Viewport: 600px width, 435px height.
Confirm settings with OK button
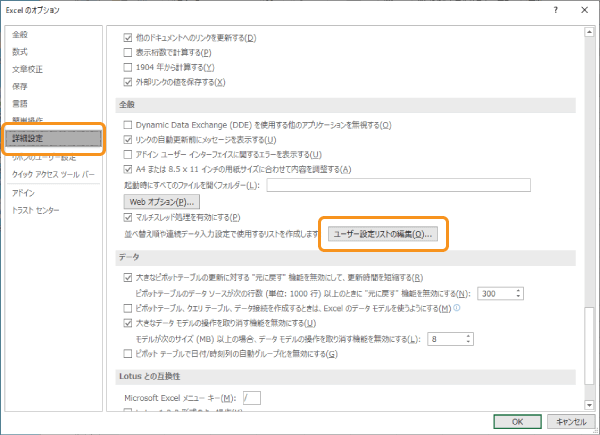(517, 422)
